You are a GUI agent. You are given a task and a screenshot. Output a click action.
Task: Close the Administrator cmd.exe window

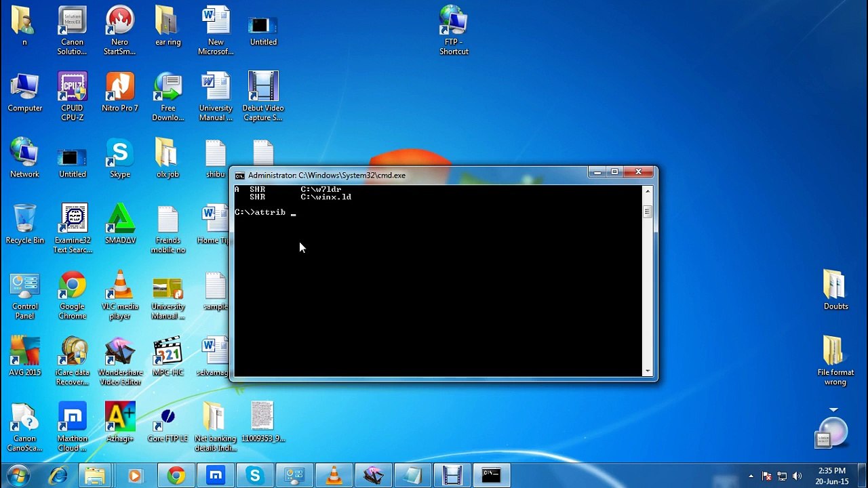pyautogui.click(x=638, y=172)
